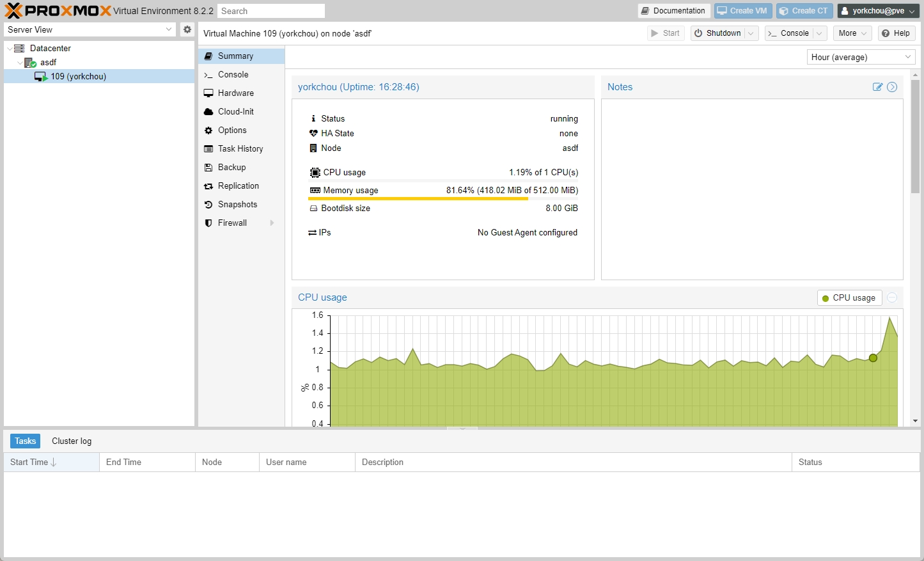Sort by Start Time column
The image size is (924, 561).
point(51,462)
